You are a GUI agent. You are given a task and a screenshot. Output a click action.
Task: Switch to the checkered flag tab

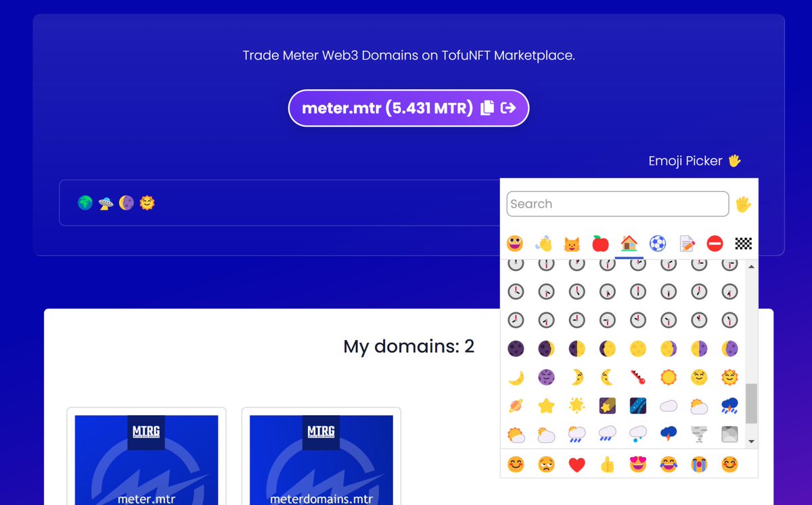coord(743,243)
